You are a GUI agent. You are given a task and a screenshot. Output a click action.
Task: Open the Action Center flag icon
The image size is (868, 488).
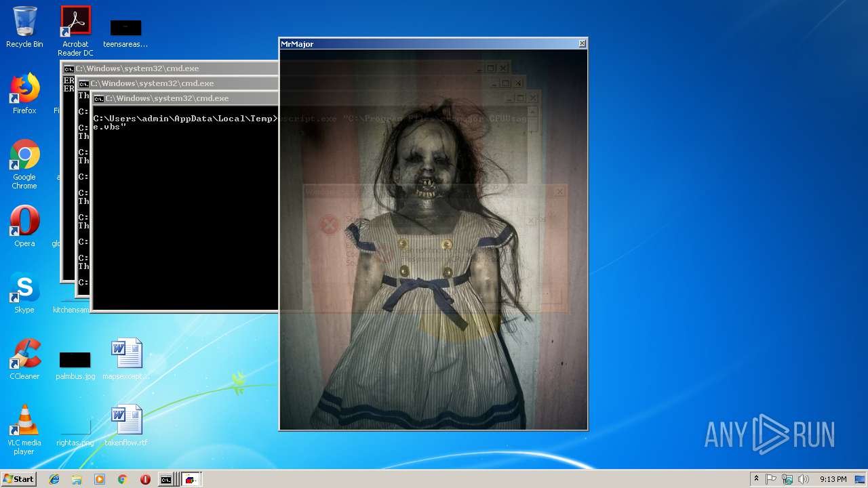click(771, 479)
